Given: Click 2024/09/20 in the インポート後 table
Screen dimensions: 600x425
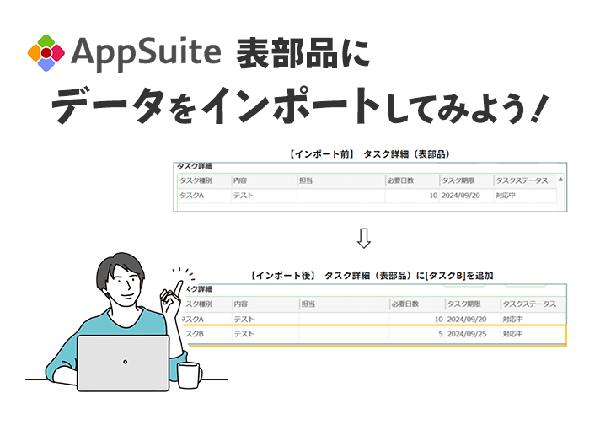Looking at the screenshot, I should pos(466,319).
